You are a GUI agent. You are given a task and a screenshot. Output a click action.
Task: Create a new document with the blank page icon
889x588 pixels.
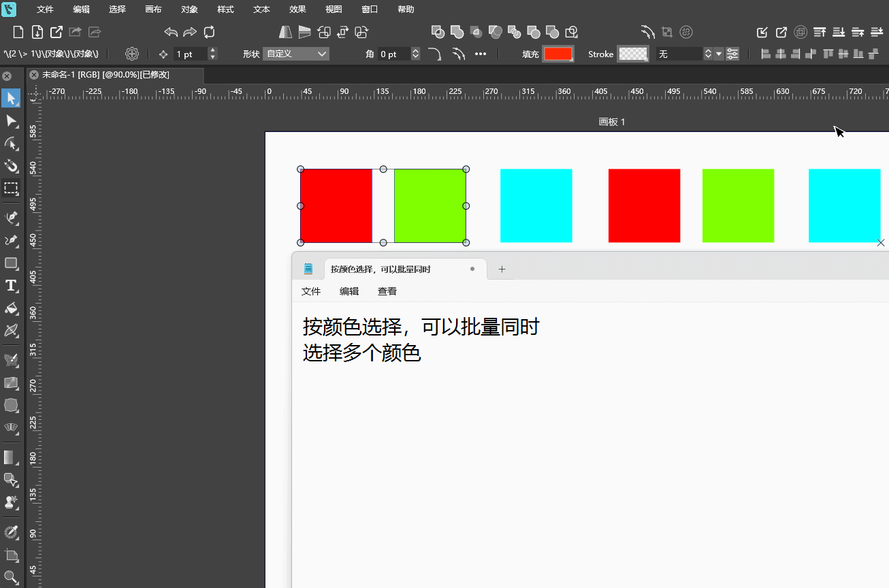(18, 32)
